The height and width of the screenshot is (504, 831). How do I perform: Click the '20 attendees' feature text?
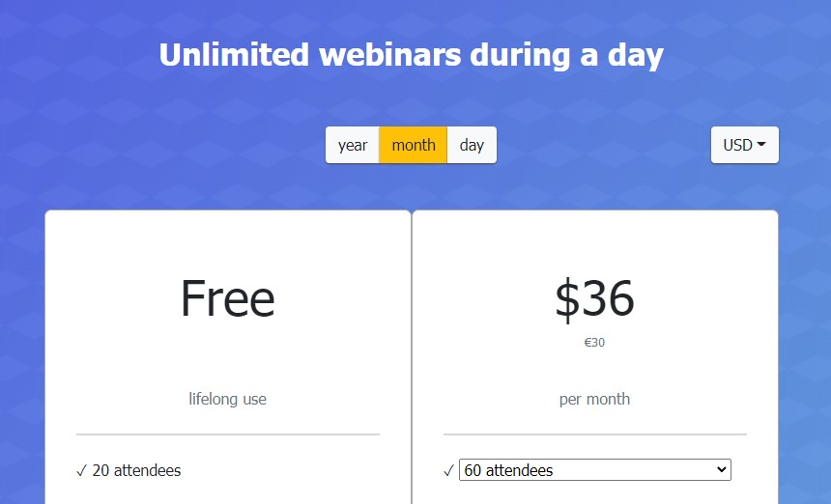(137, 470)
